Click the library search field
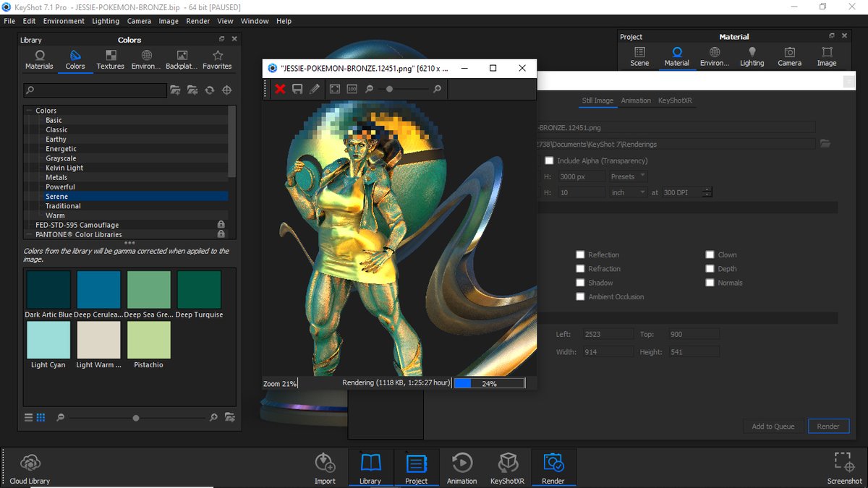This screenshot has width=868, height=488. click(x=95, y=90)
